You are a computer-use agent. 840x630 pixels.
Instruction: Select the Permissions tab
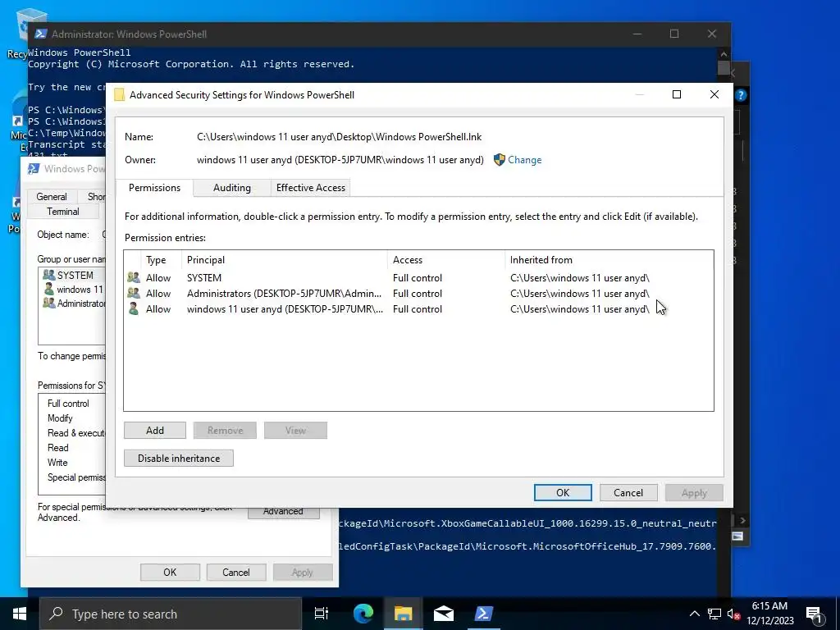(x=154, y=188)
